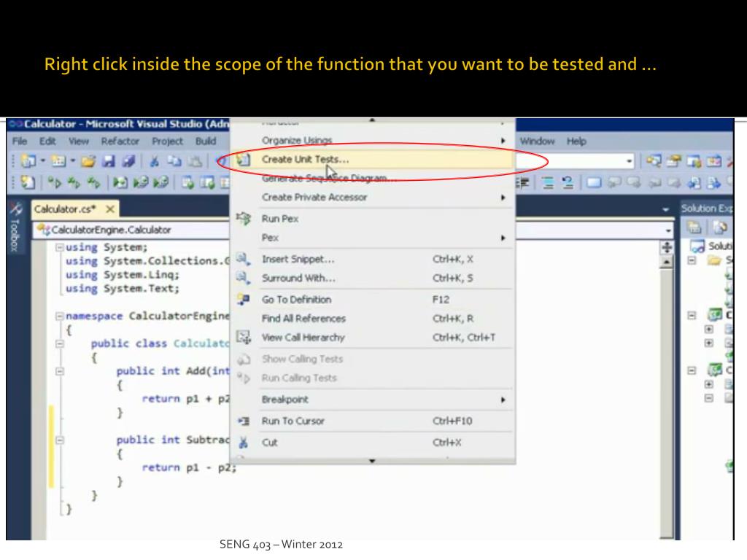
Task: Open the Build menu
Action: pyautogui.click(x=206, y=141)
